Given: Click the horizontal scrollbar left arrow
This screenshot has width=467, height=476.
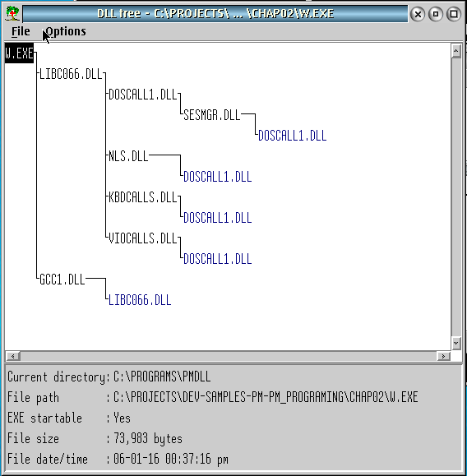Looking at the screenshot, I should pos(13,356).
